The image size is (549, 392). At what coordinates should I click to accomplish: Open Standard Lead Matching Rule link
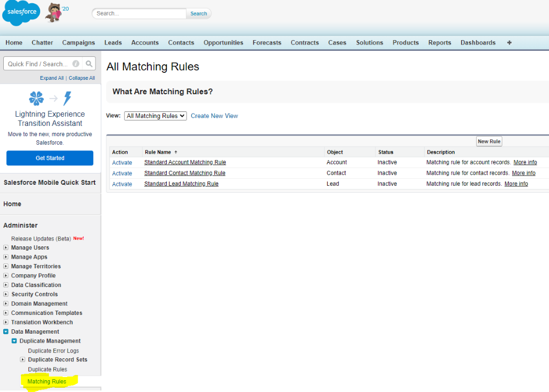pos(181,184)
